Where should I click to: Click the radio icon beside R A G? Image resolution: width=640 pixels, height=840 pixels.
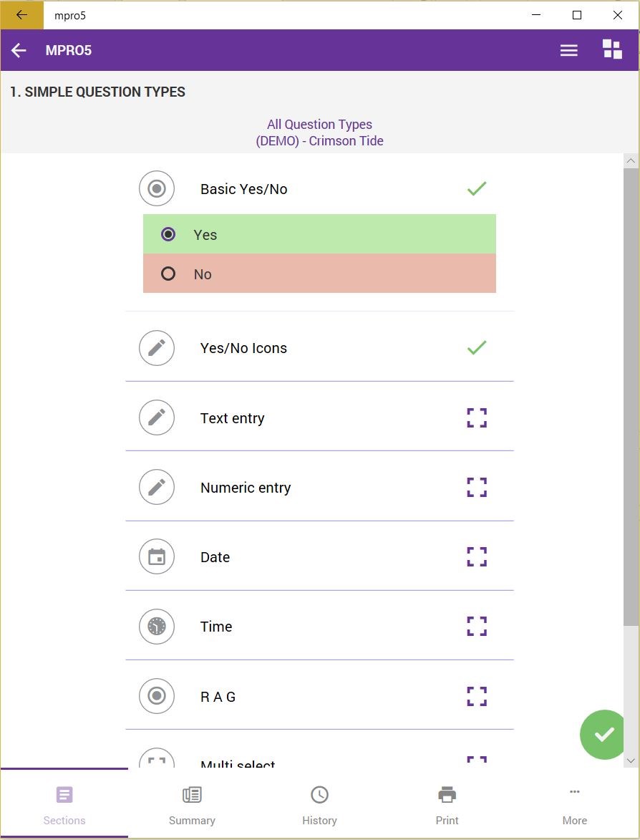coord(156,696)
